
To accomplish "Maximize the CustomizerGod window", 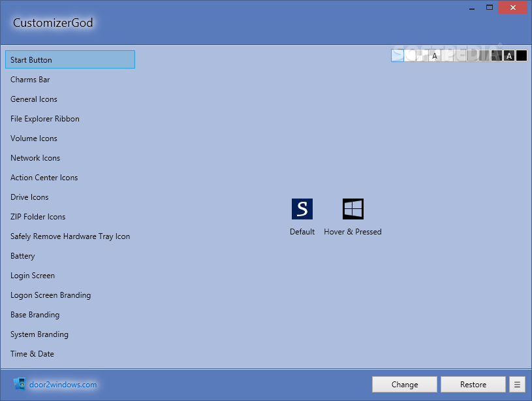I will [490, 7].
